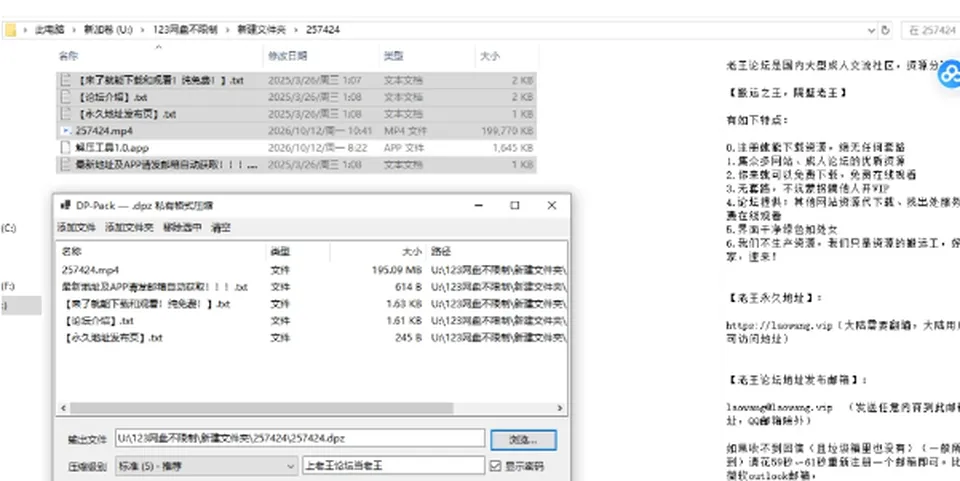Expand the address bar history chevron
The image size is (960, 481).
click(x=871, y=30)
